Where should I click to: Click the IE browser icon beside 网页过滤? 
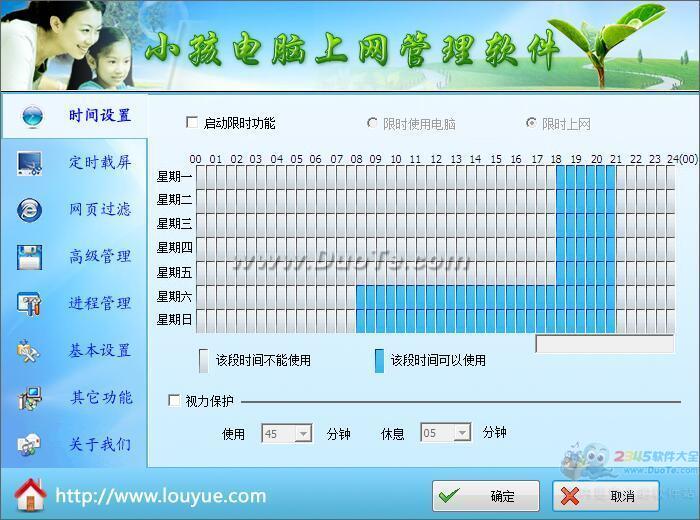[x=29, y=210]
